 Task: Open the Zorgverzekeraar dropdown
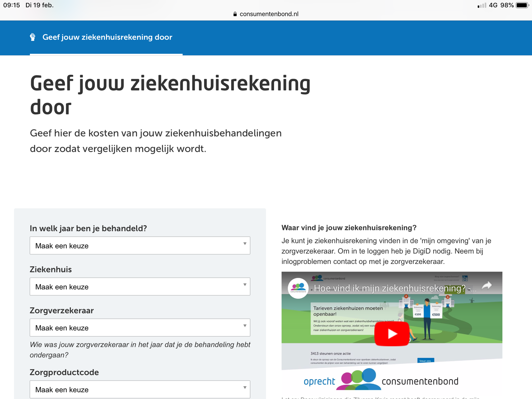140,328
